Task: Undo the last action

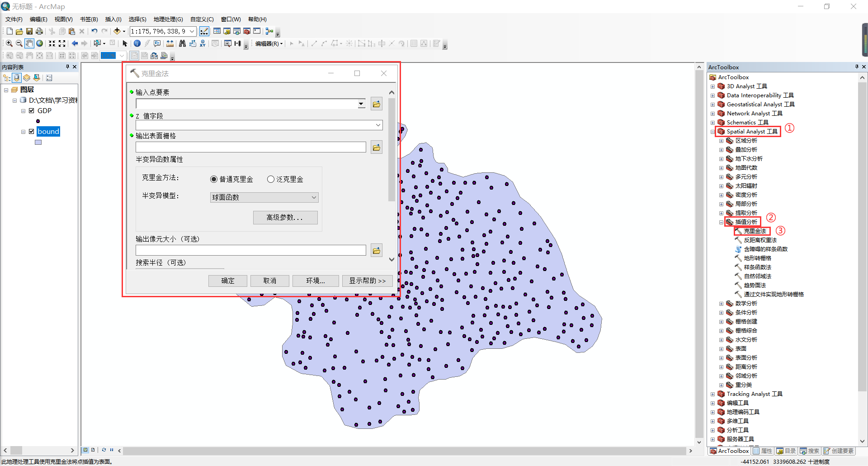Action: [x=94, y=31]
